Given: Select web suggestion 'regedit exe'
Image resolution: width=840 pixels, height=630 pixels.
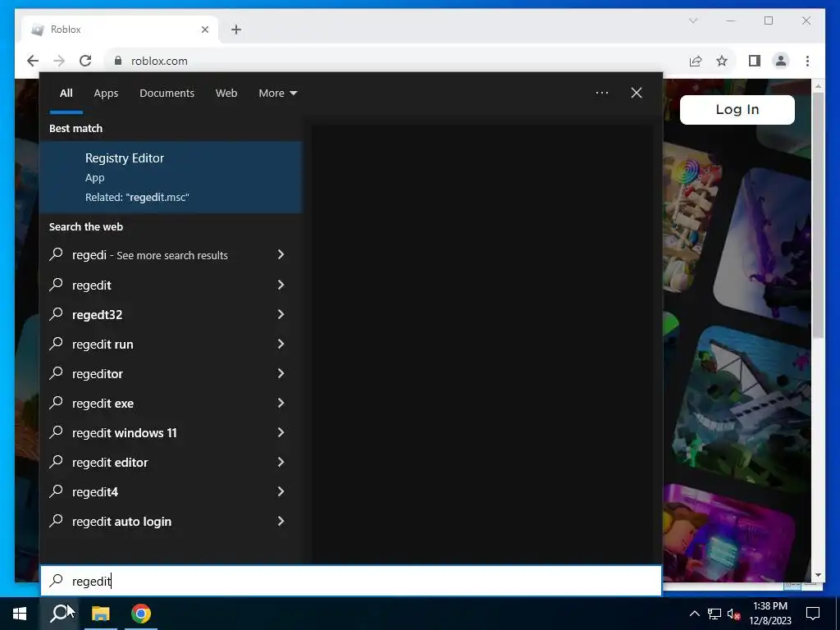Looking at the screenshot, I should 171,403.
